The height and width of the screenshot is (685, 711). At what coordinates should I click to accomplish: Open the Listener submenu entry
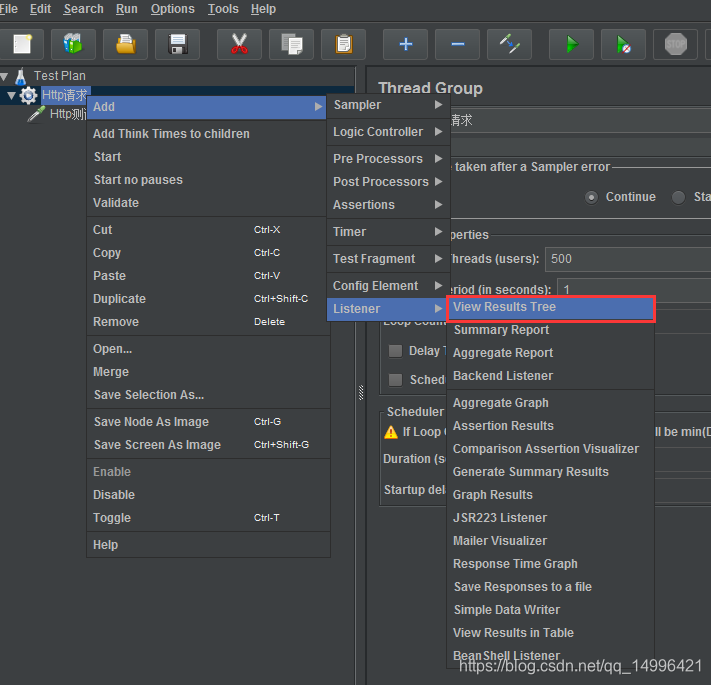387,309
